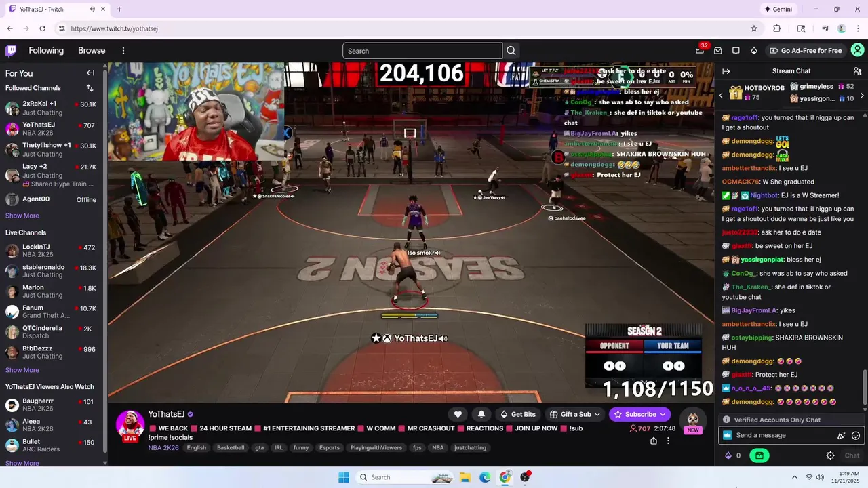Viewport: 868px width, 488px height.
Task: Open the emote picker smiley
Action: tap(856, 436)
